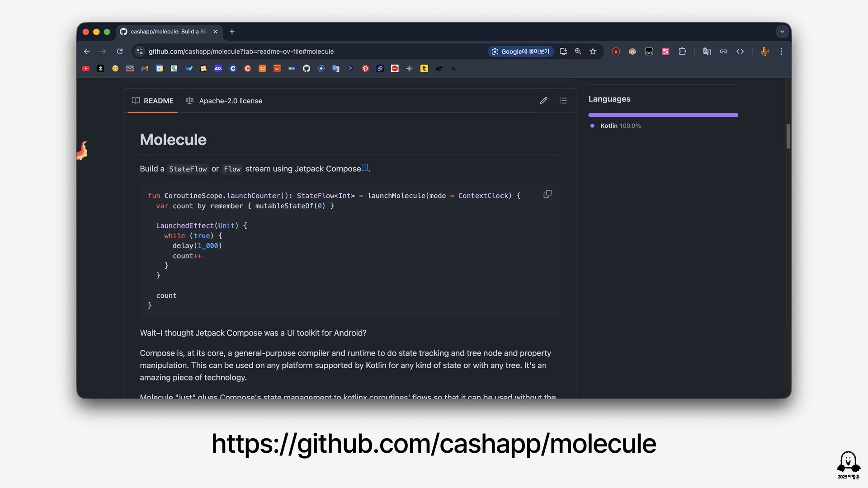
Task: Click the purple Kotlin language bar
Action: pos(663,115)
